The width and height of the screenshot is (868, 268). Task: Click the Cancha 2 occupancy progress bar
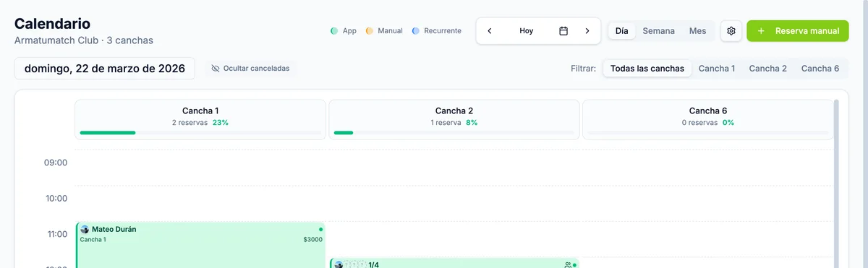click(454, 133)
